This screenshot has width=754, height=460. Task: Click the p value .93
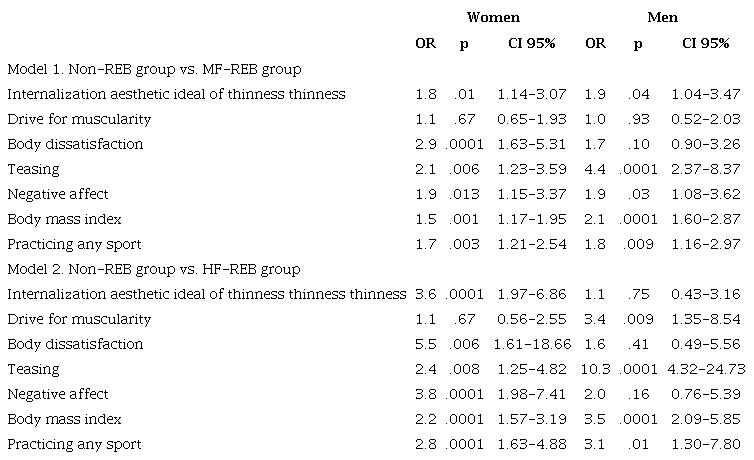[638, 119]
